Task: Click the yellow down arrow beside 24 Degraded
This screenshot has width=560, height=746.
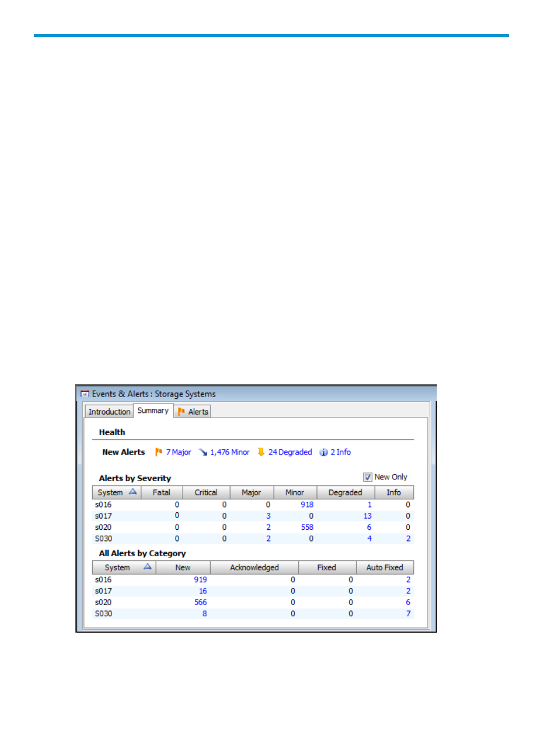Action: [261, 452]
